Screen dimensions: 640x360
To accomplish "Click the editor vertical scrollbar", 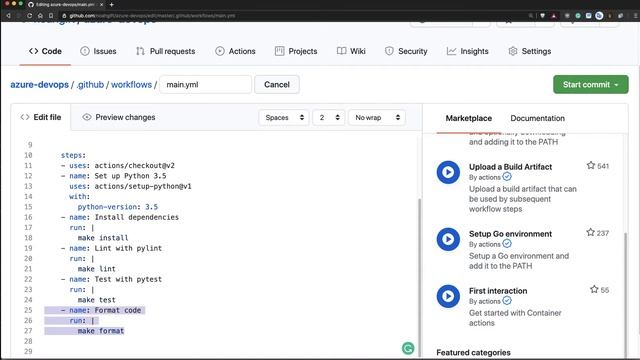I will click(x=419, y=278).
